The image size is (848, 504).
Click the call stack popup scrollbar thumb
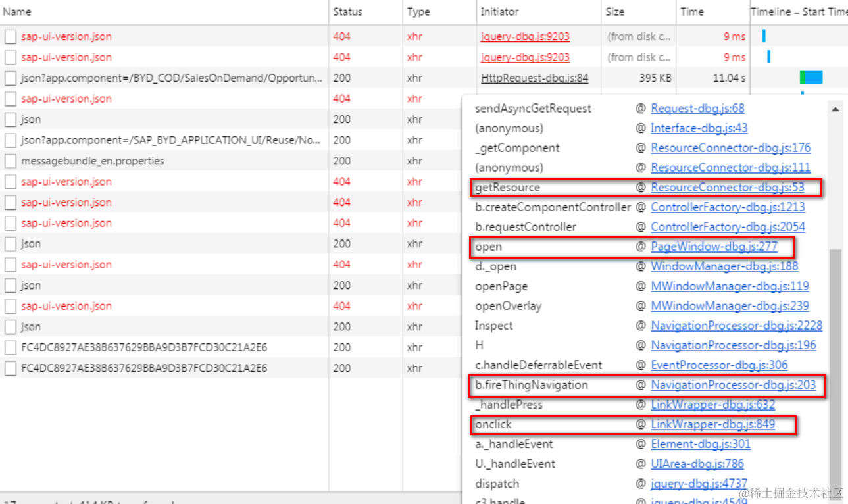coord(836,375)
